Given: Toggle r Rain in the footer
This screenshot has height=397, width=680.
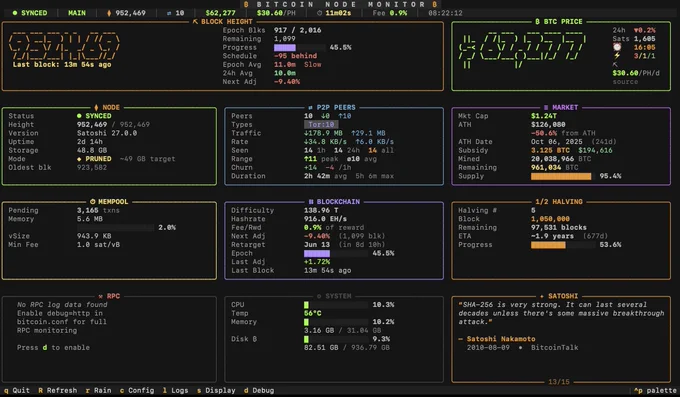Looking at the screenshot, I should tap(98, 390).
